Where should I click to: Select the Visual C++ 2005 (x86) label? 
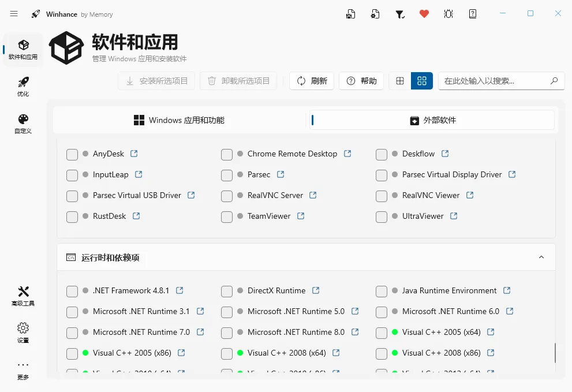point(132,353)
